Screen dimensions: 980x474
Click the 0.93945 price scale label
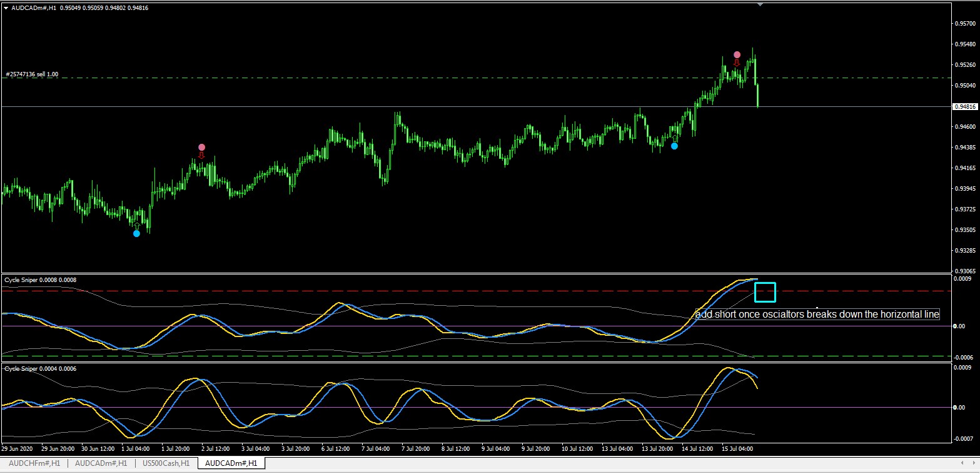point(964,189)
